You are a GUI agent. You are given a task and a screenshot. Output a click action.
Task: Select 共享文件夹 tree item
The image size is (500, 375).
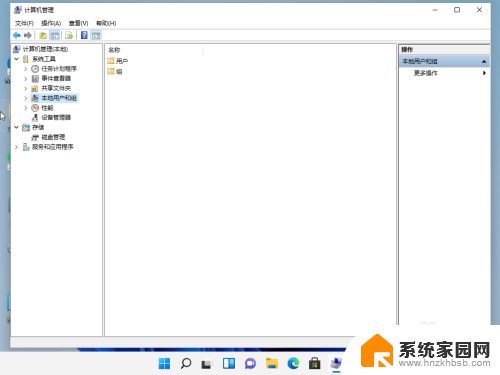56,88
